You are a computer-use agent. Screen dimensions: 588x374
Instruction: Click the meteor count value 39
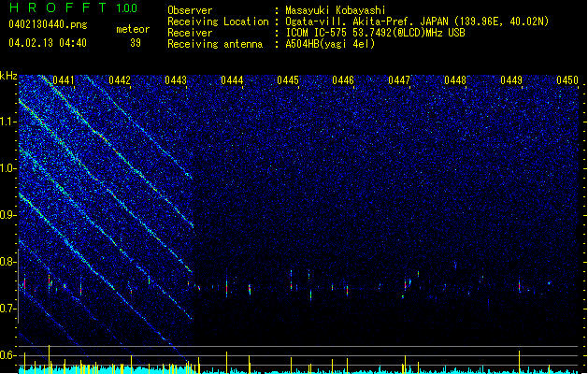136,43
